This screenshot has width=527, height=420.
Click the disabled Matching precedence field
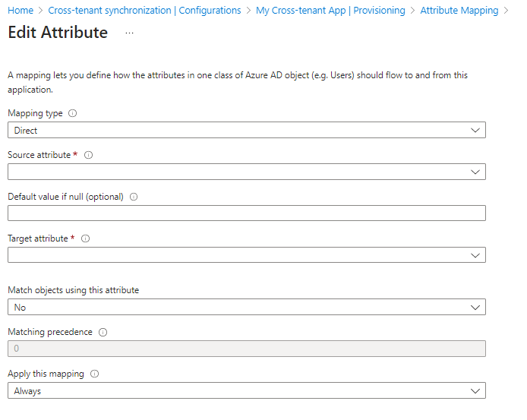[246, 349]
